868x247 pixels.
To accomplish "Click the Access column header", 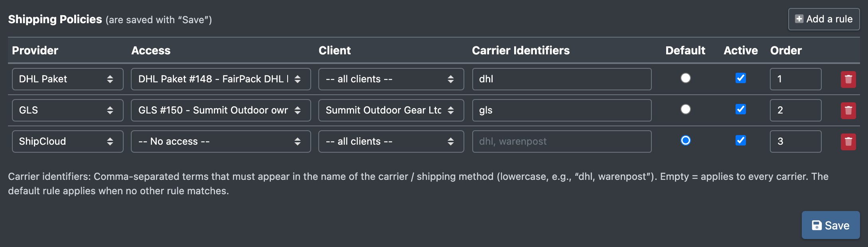I will (151, 50).
